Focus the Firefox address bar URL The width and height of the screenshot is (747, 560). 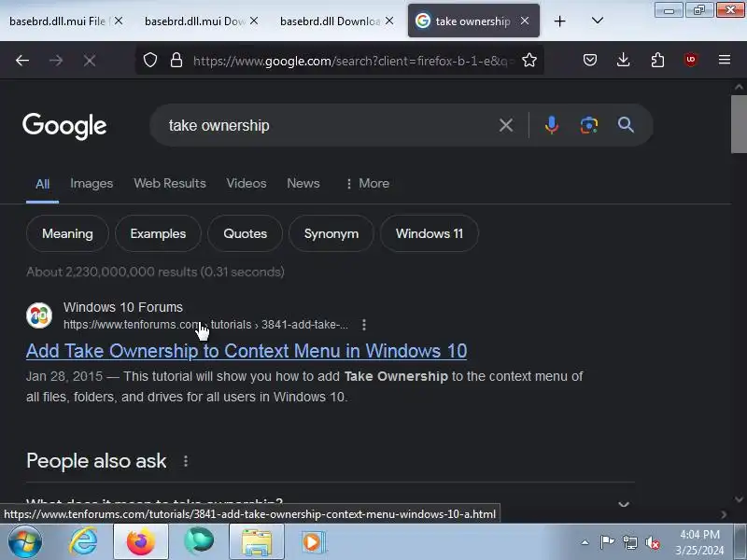[x=350, y=61]
